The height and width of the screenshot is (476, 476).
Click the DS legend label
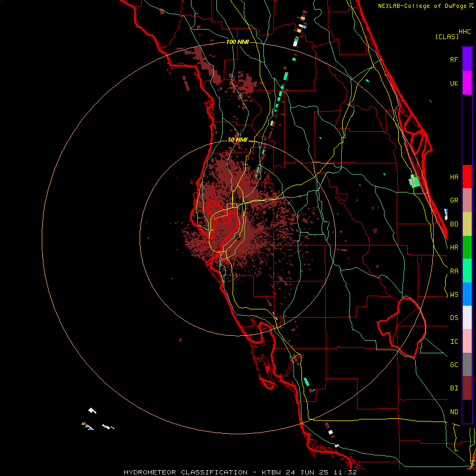(454, 318)
